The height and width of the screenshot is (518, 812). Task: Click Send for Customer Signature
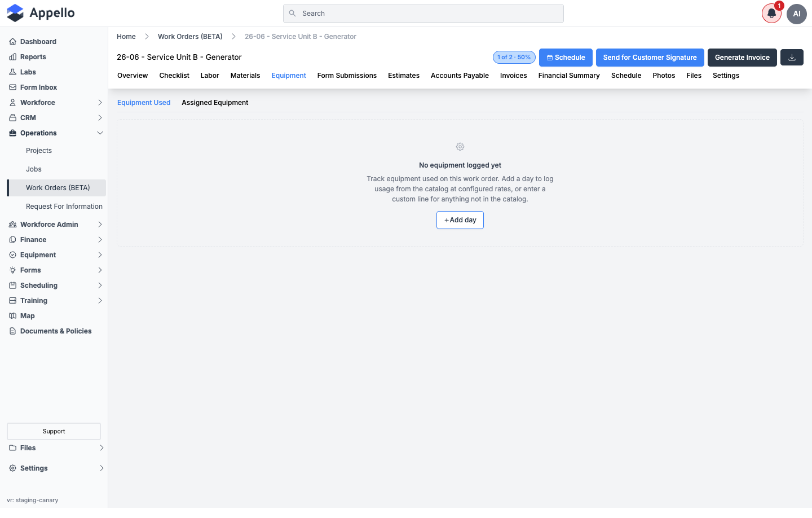point(650,58)
